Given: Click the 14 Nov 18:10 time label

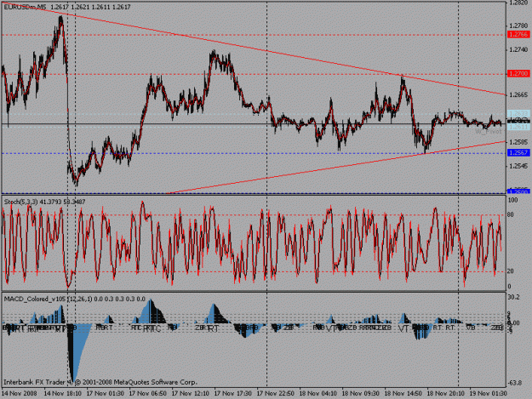Looking at the screenshot, I should [63, 394].
